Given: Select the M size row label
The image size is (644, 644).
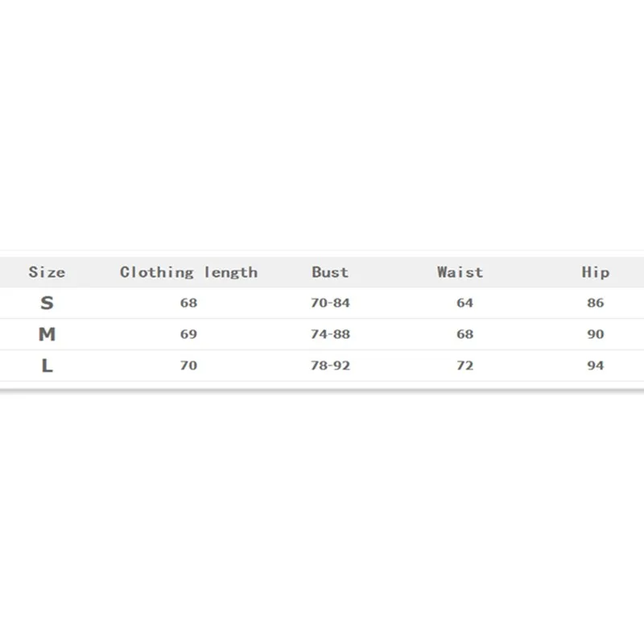Looking at the screenshot, I should pyautogui.click(x=47, y=335).
